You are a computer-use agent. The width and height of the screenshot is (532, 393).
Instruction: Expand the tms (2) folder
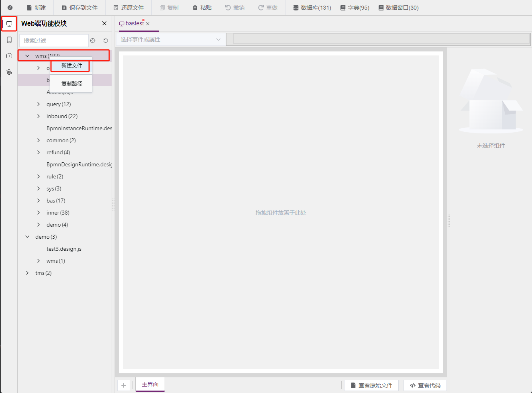(x=27, y=273)
